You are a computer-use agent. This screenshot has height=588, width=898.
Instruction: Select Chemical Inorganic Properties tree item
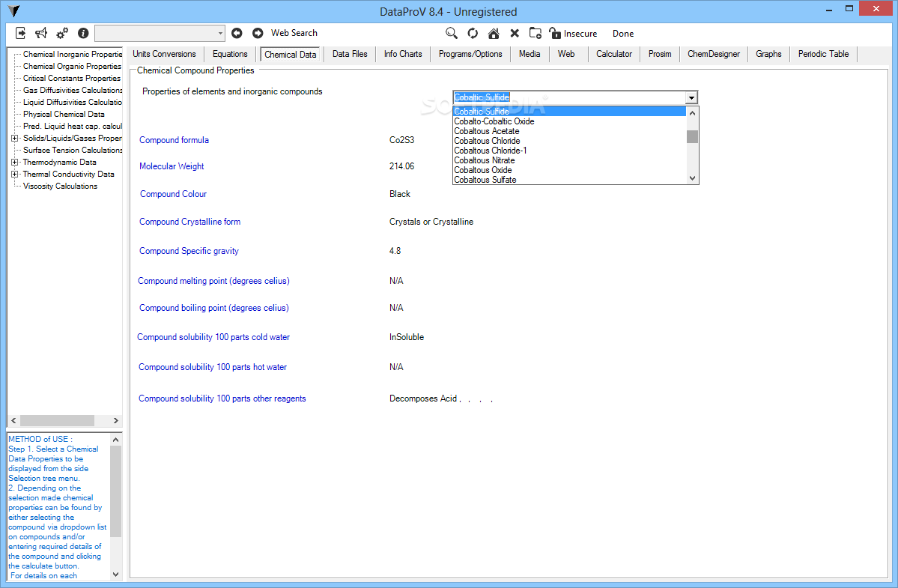click(73, 55)
